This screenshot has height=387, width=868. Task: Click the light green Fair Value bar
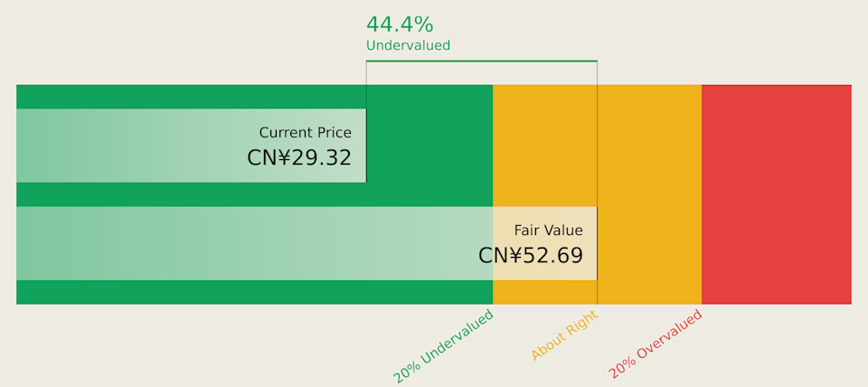(253, 243)
